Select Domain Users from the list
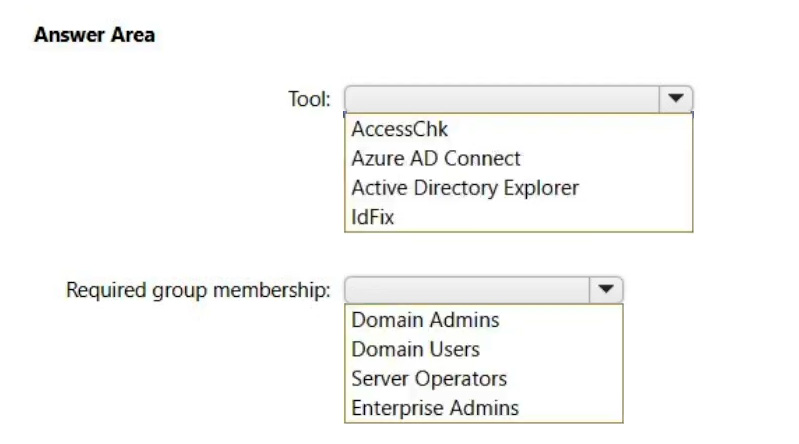Image resolution: width=799 pixels, height=444 pixels. (x=415, y=349)
